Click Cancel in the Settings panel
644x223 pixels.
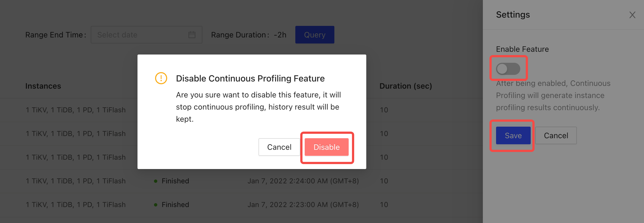556,135
